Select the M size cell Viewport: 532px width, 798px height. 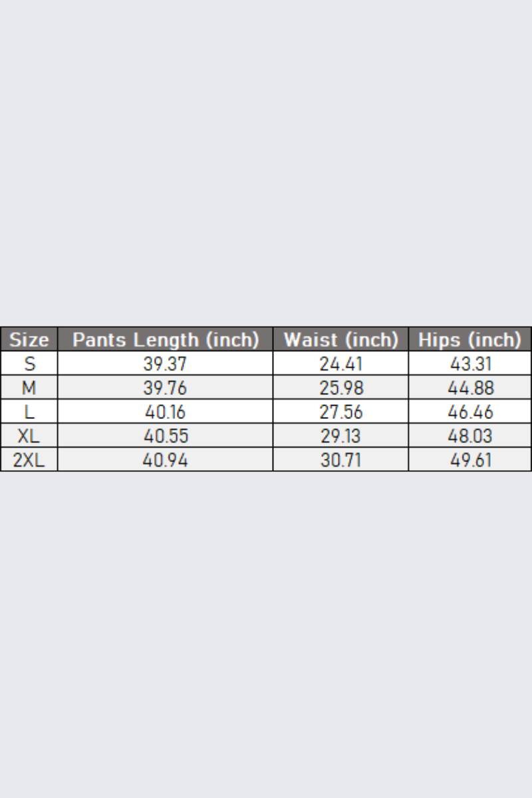coord(29,388)
